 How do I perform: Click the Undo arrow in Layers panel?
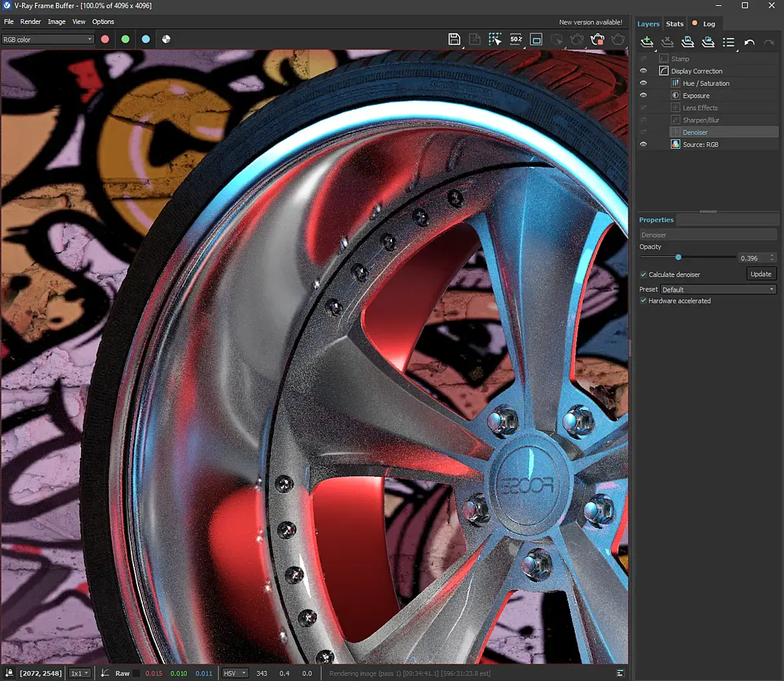coord(749,43)
